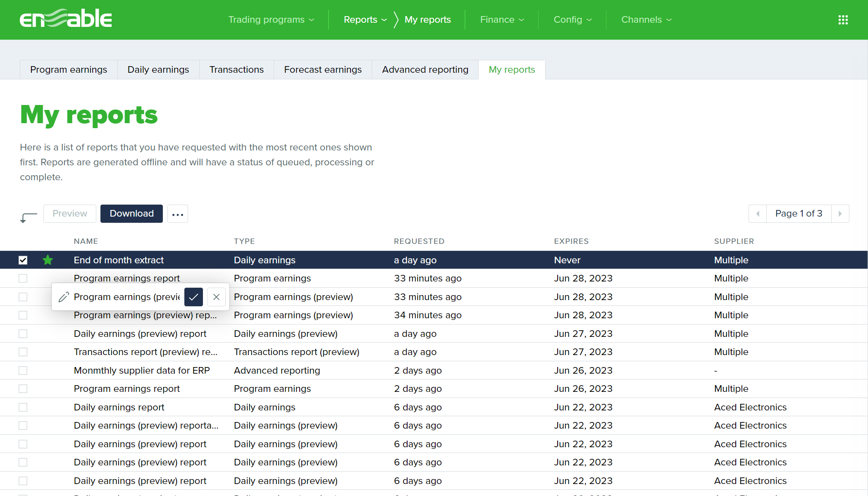Click the Preview button
The image size is (868, 496).
pyautogui.click(x=70, y=214)
